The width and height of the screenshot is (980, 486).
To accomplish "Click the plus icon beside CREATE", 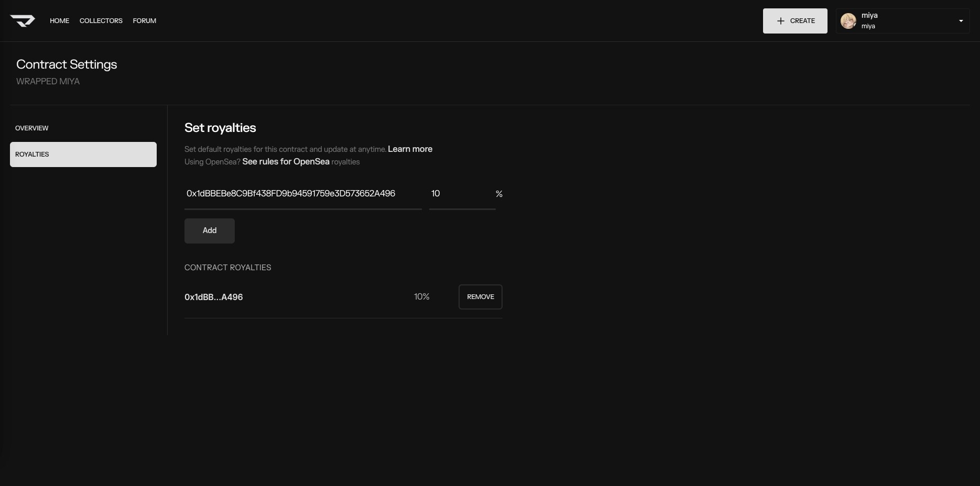I will click(780, 21).
